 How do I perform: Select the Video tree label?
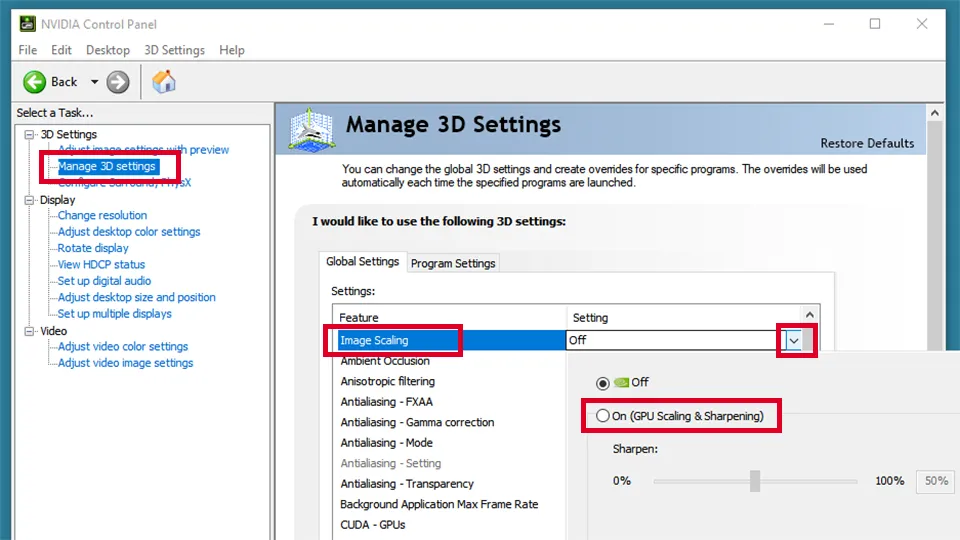[x=54, y=331]
